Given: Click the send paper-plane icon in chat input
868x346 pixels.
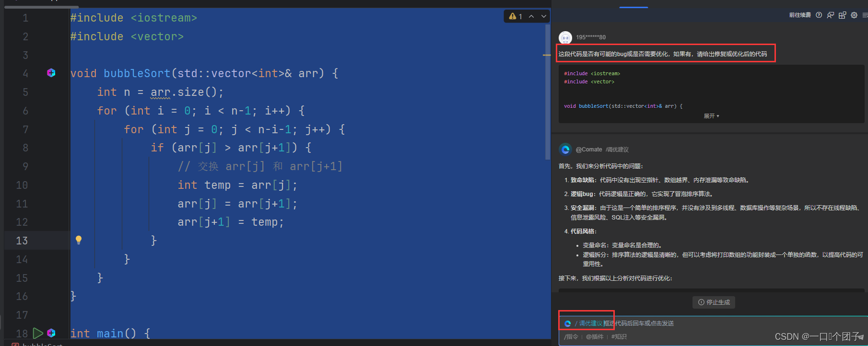Looking at the screenshot, I should (861, 337).
